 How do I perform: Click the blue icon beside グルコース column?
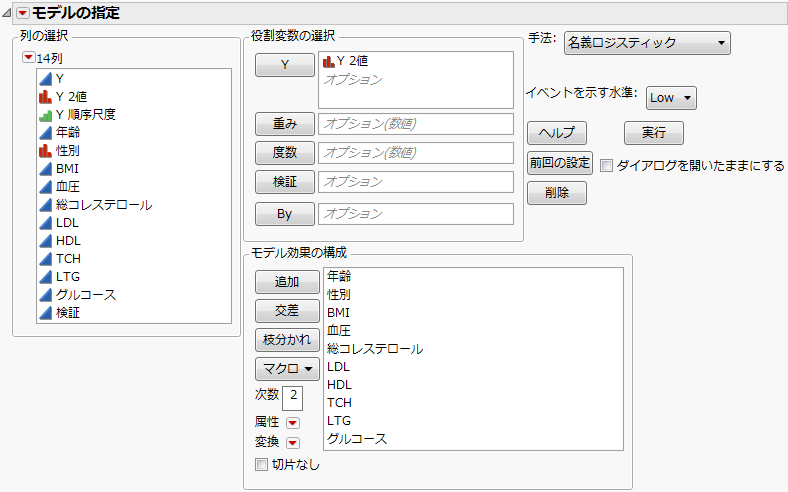click(45, 295)
